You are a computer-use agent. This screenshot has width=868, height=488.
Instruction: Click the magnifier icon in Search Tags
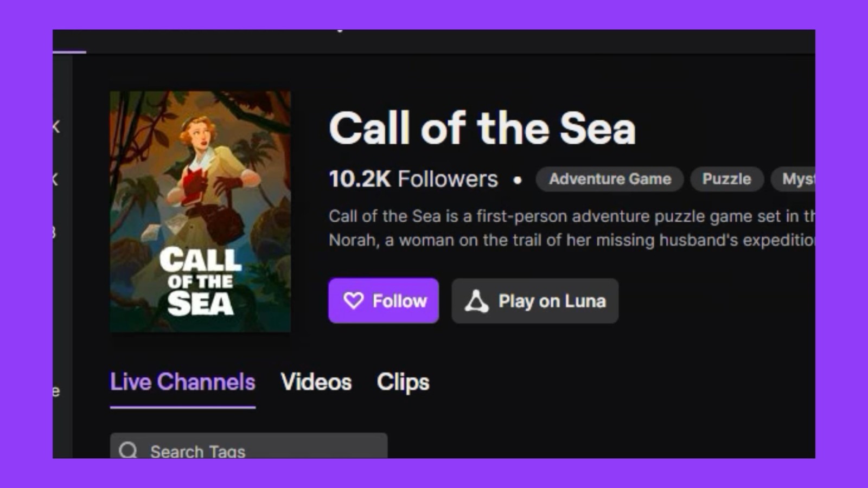coord(129,450)
